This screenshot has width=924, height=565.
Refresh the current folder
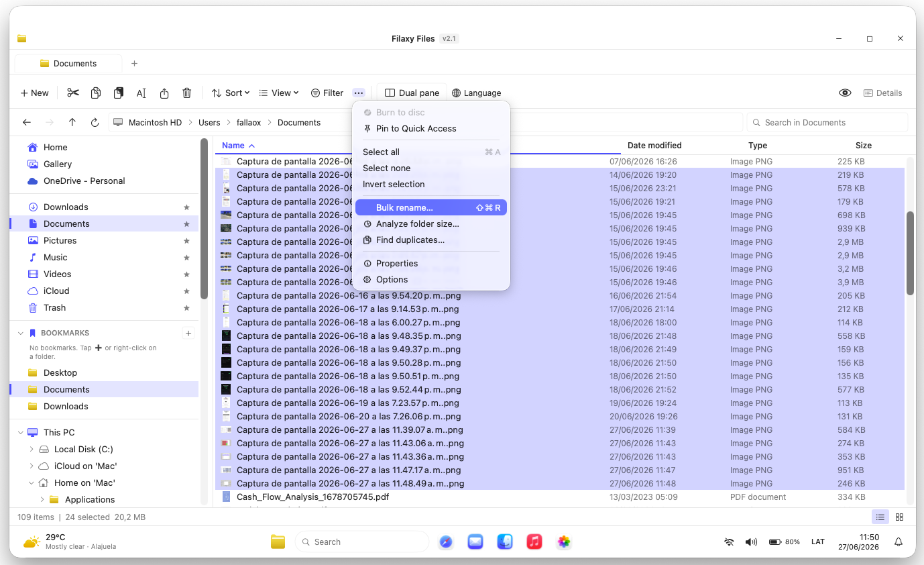pos(95,123)
